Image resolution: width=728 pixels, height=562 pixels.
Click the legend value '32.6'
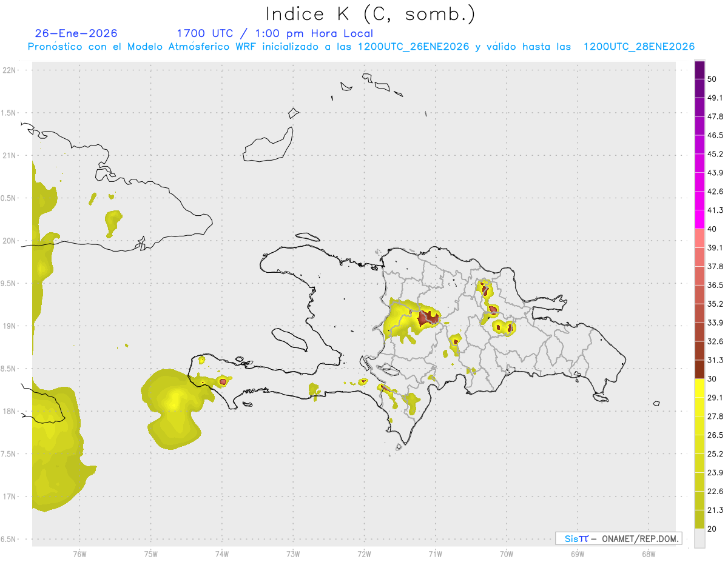pyautogui.click(x=715, y=341)
